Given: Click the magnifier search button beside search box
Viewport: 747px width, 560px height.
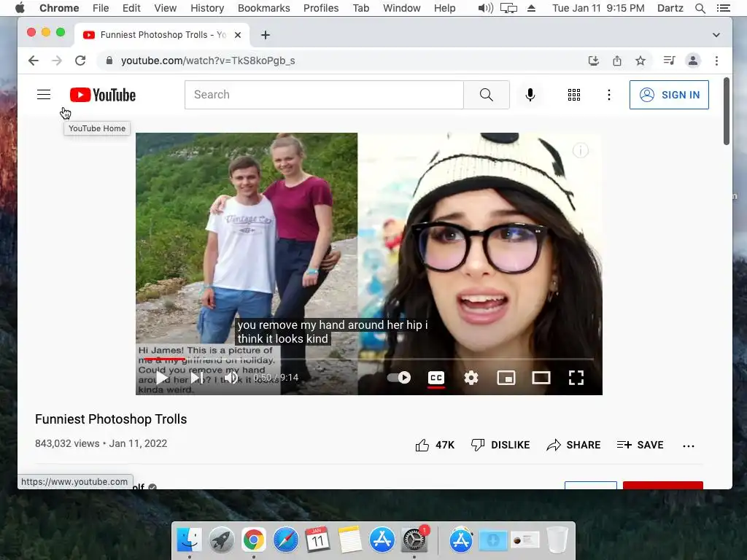Looking at the screenshot, I should coord(487,95).
